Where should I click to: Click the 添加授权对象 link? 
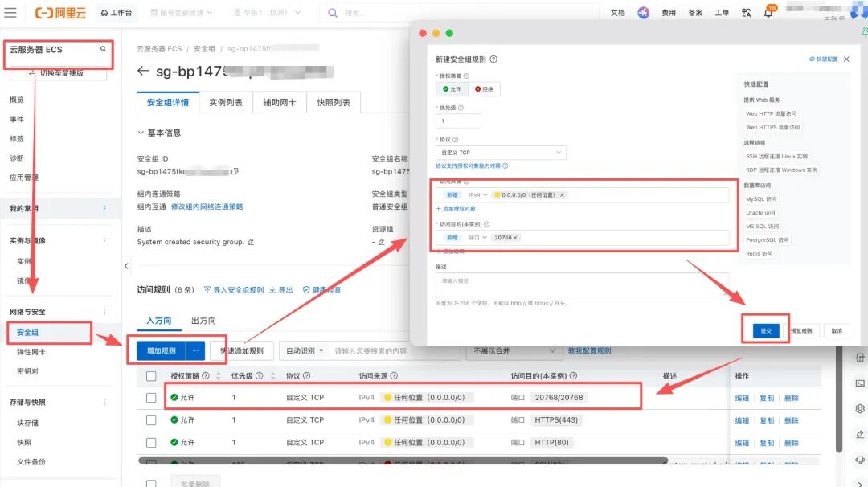[x=457, y=209]
